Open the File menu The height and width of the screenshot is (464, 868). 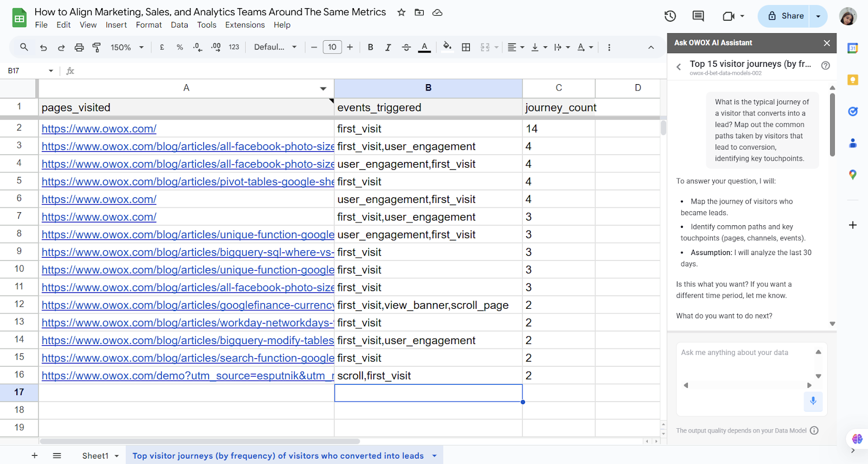pos(41,25)
